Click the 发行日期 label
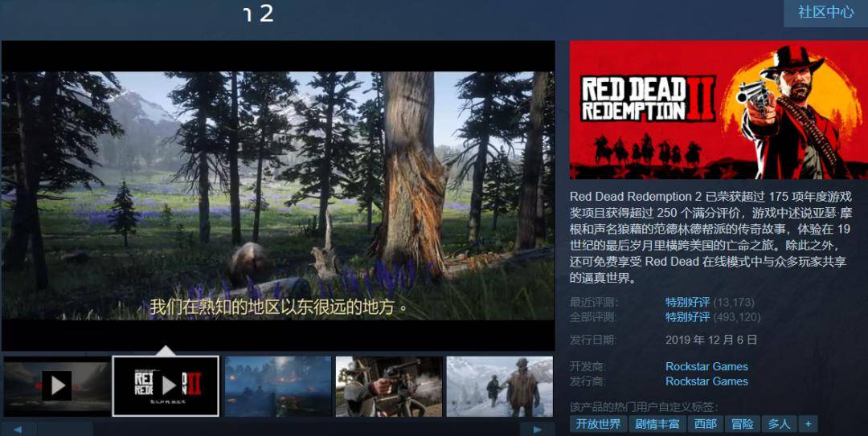Image resolution: width=868 pixels, height=436 pixels. [x=593, y=340]
